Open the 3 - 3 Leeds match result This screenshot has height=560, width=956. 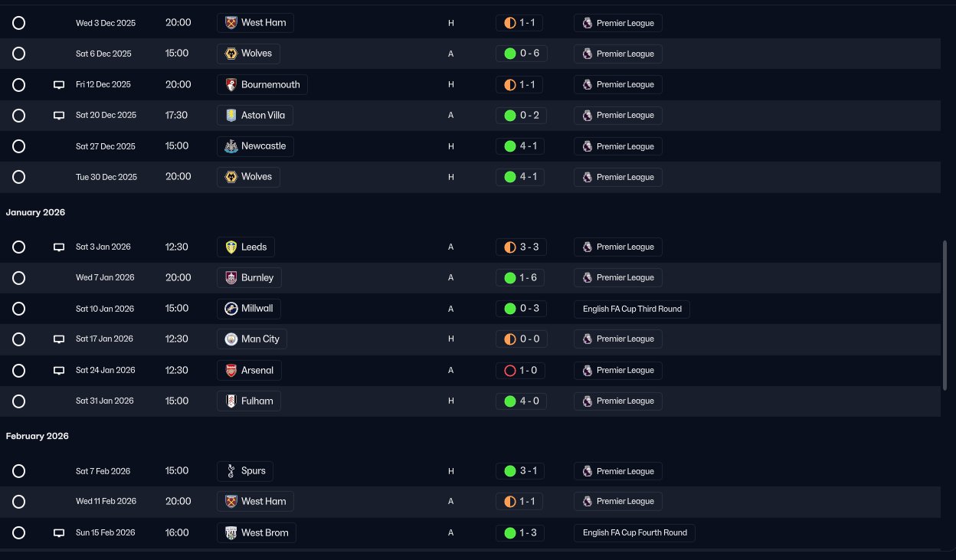tap(522, 247)
